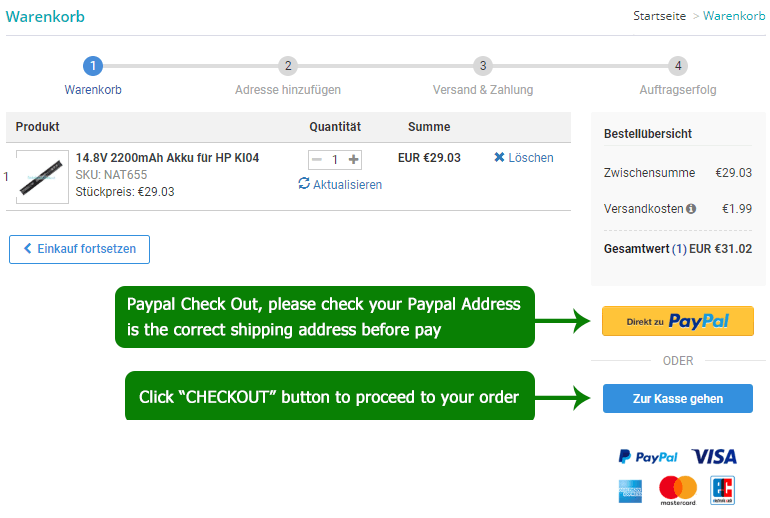Click the Löschen X icon
The image size is (770, 518).
click(x=499, y=158)
